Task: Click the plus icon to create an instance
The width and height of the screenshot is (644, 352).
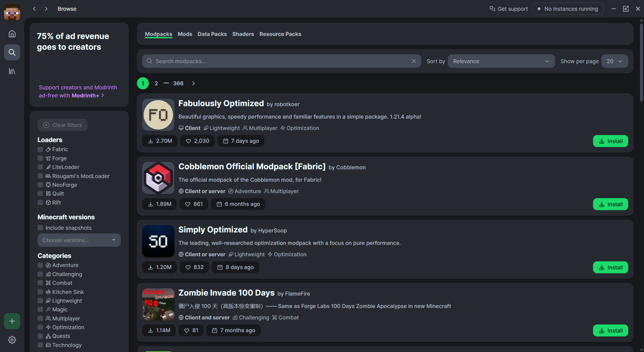Action: pos(12,321)
